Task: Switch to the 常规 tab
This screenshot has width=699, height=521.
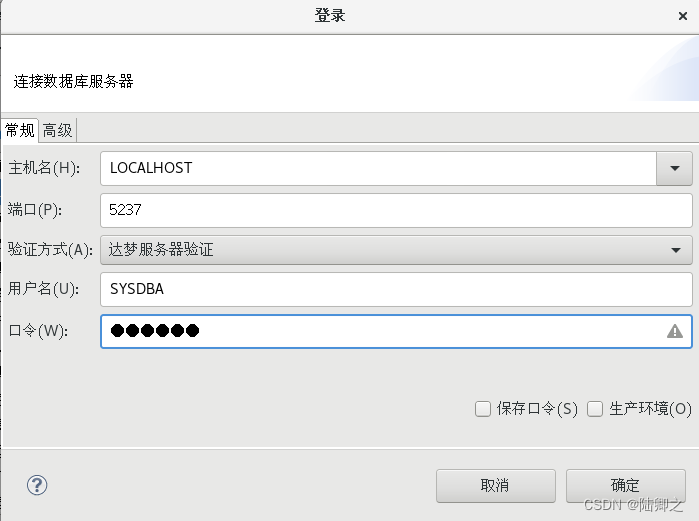Action: click(x=20, y=131)
